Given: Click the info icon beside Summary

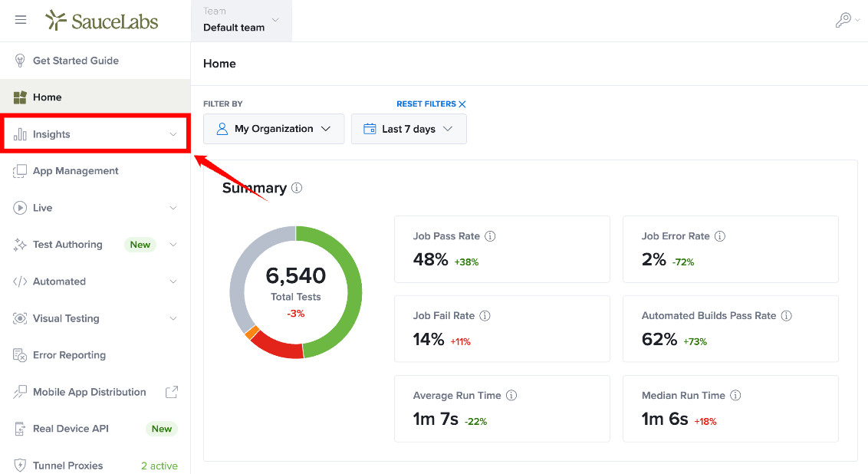Looking at the screenshot, I should (297, 188).
